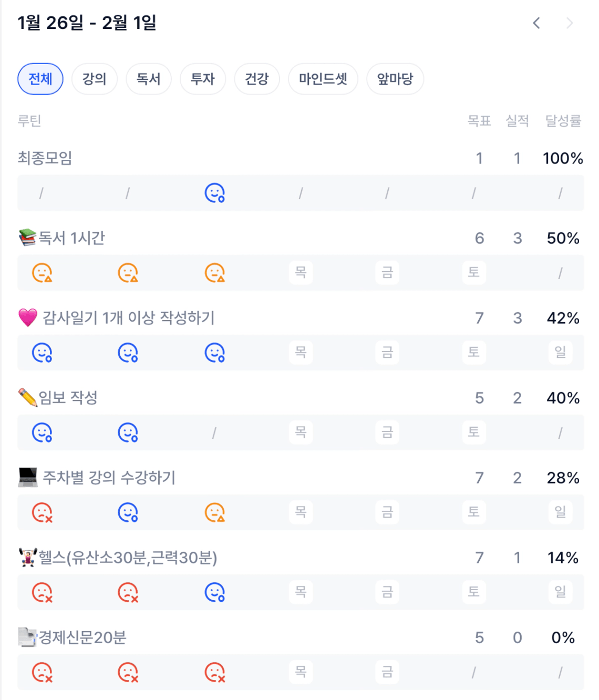Filter routines by 건강 category
Viewport: 599px width, 700px height.
[x=257, y=79]
